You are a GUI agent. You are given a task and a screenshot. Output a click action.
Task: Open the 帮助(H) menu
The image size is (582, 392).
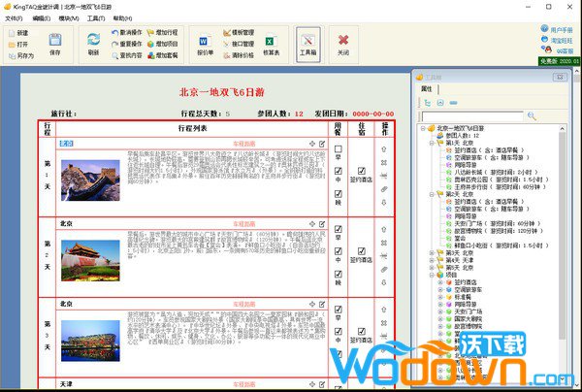(x=122, y=18)
